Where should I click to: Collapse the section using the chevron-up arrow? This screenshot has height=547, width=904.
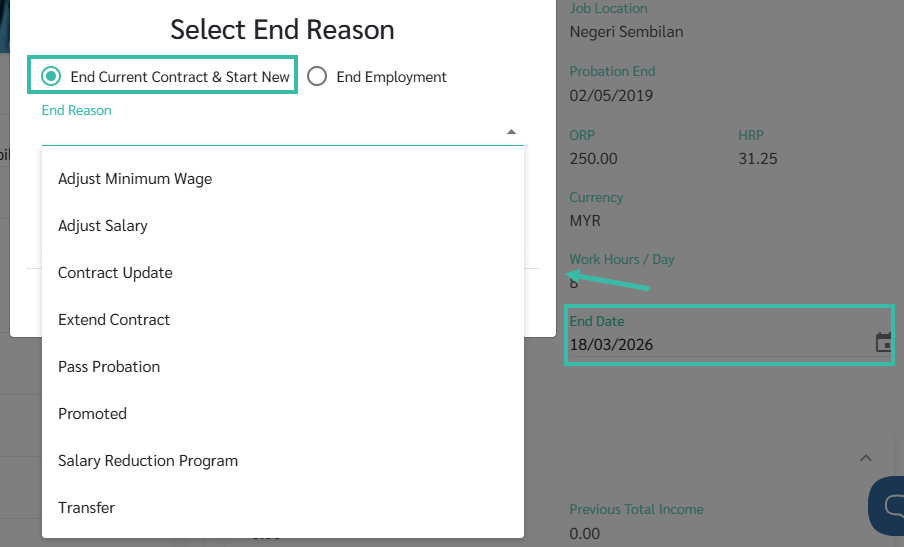pyautogui.click(x=866, y=458)
